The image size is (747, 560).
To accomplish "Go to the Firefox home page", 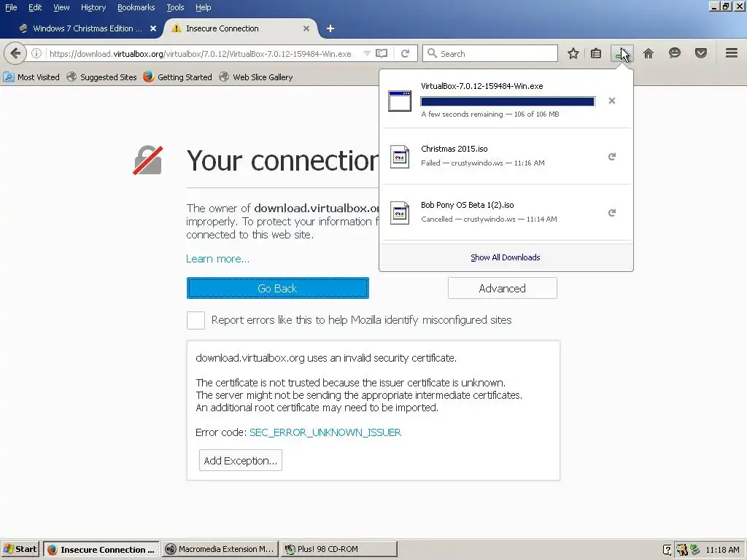I will point(648,53).
